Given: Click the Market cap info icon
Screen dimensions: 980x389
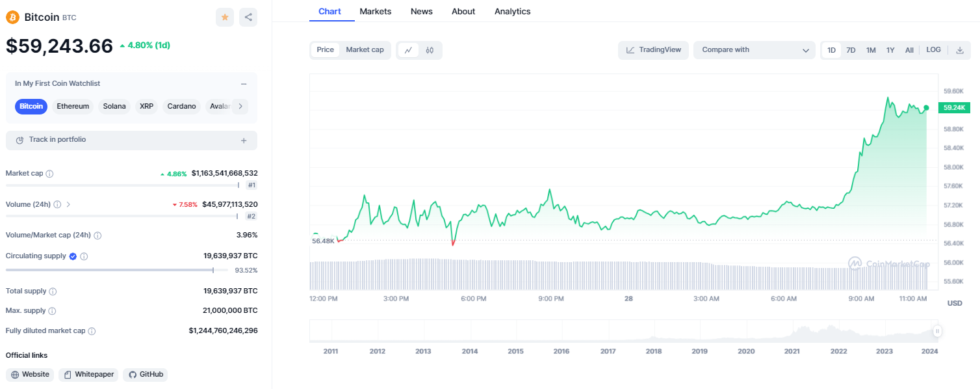Looking at the screenshot, I should 50,174.
